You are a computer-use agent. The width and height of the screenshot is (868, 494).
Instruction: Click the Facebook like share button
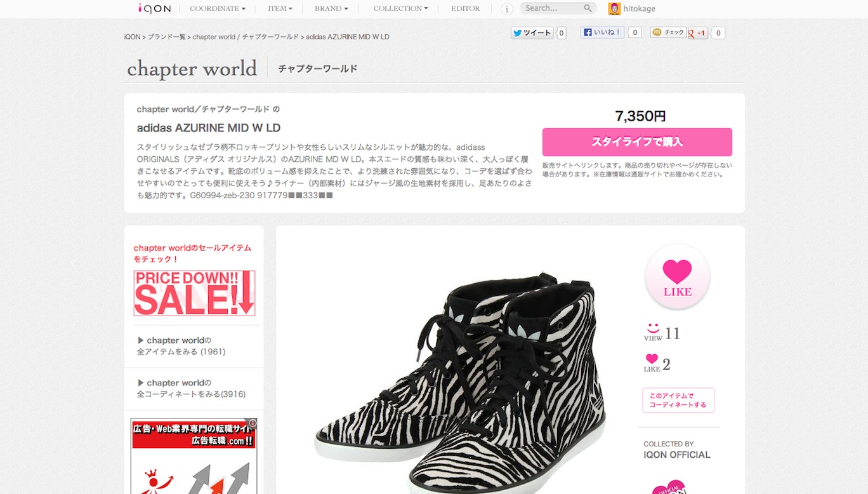coord(602,32)
